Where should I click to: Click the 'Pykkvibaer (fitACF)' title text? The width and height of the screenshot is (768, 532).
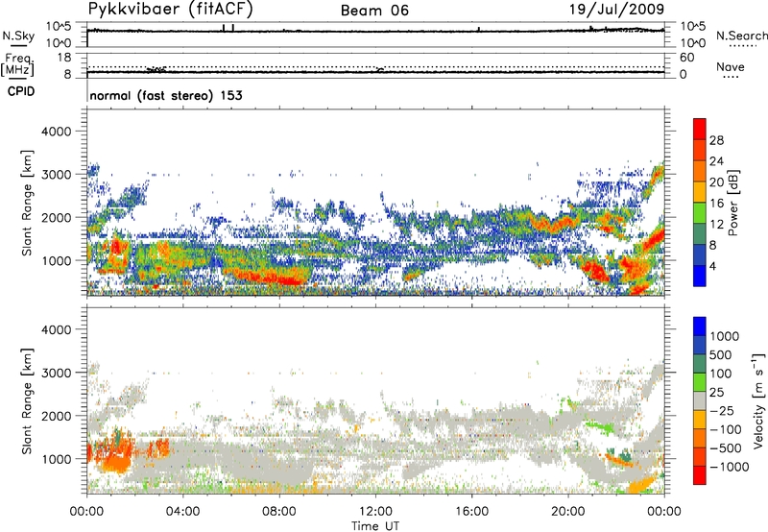coord(171,9)
